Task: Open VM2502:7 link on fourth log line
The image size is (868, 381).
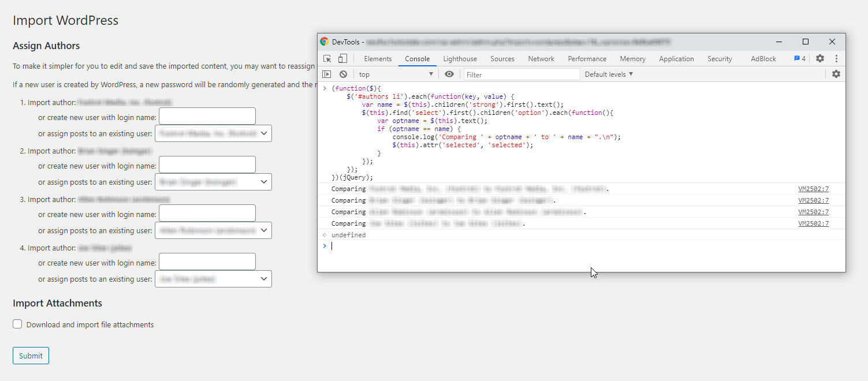Action: point(813,223)
